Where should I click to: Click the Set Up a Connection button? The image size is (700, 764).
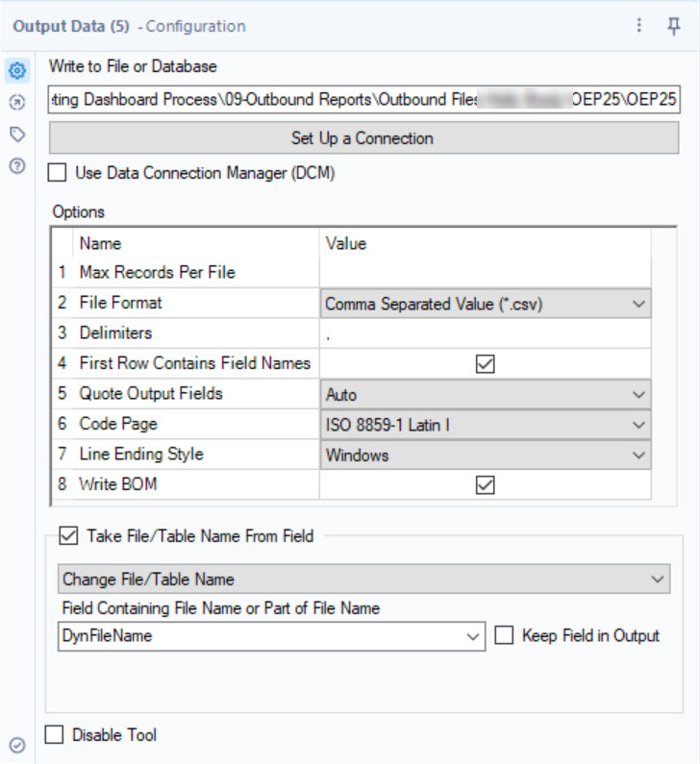pos(362,138)
